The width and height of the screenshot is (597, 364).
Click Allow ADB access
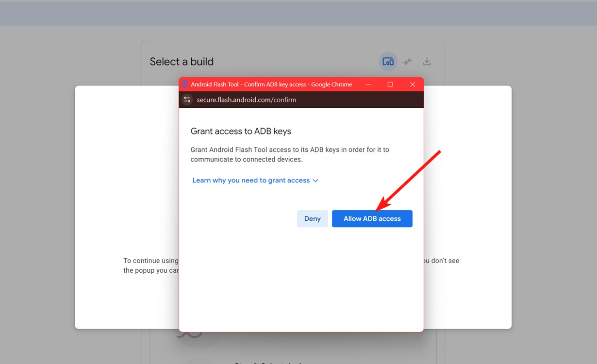372,218
